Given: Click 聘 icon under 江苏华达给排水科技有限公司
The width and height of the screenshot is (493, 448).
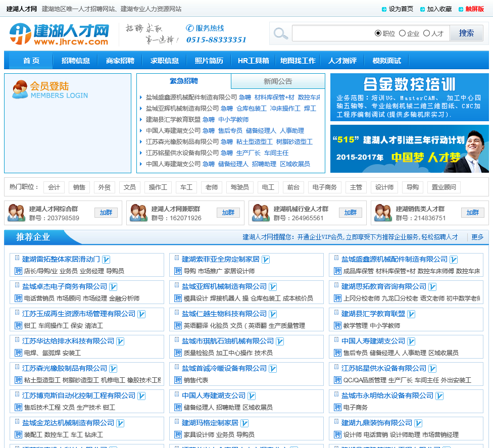Looking at the screenshot, I should point(19,353).
